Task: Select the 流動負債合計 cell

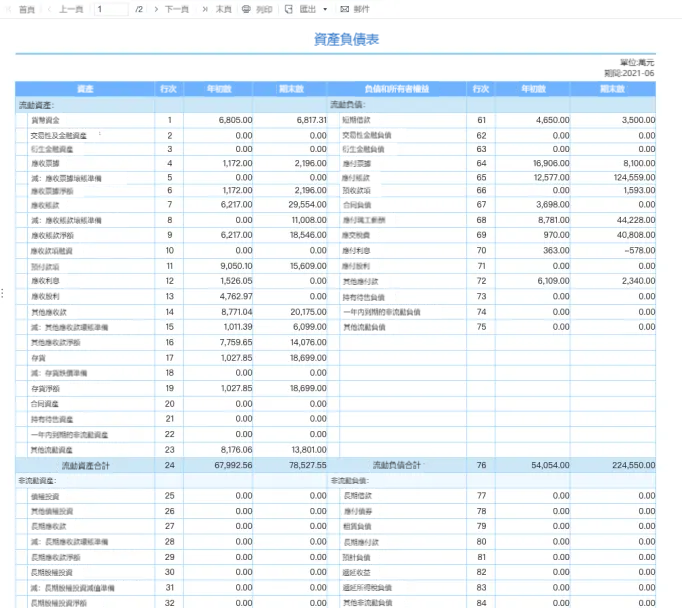Action: point(396,465)
